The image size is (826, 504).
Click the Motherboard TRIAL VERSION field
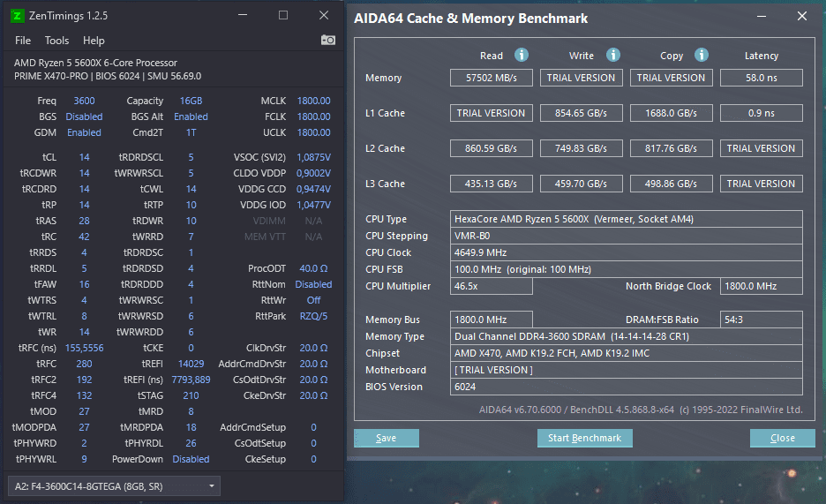point(627,370)
